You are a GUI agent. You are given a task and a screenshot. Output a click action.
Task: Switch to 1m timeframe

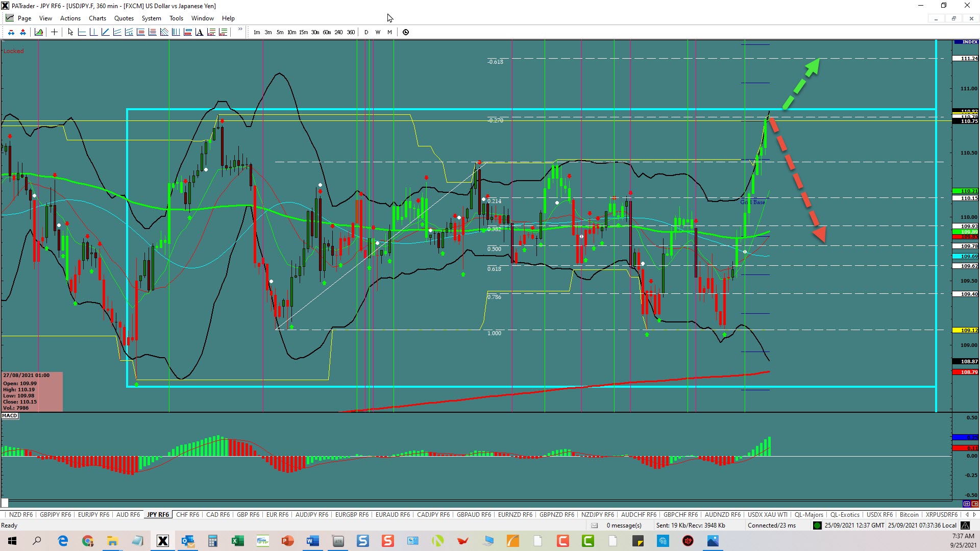pyautogui.click(x=257, y=32)
